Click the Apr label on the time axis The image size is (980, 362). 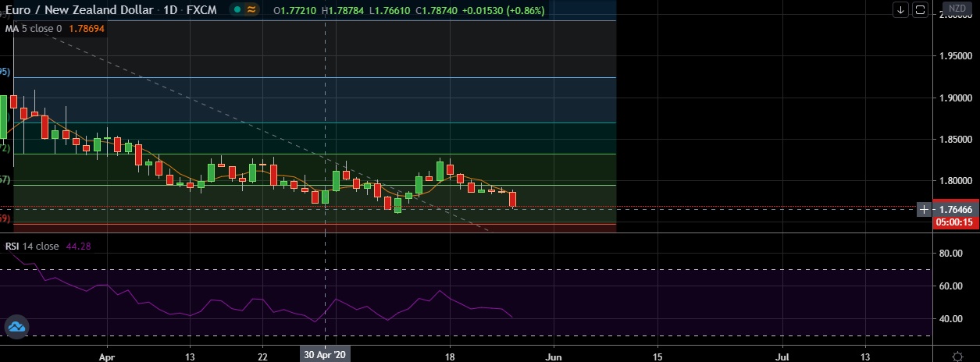[x=109, y=356]
